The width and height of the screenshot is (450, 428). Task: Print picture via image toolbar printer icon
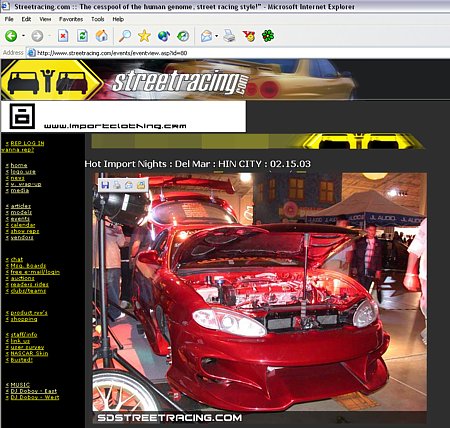pyautogui.click(x=117, y=185)
